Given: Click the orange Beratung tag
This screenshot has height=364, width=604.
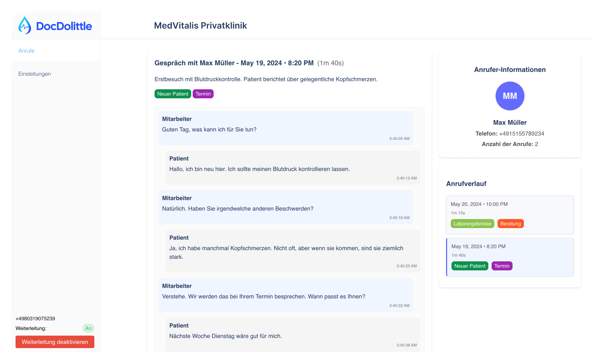Looking at the screenshot, I should pyautogui.click(x=510, y=224).
